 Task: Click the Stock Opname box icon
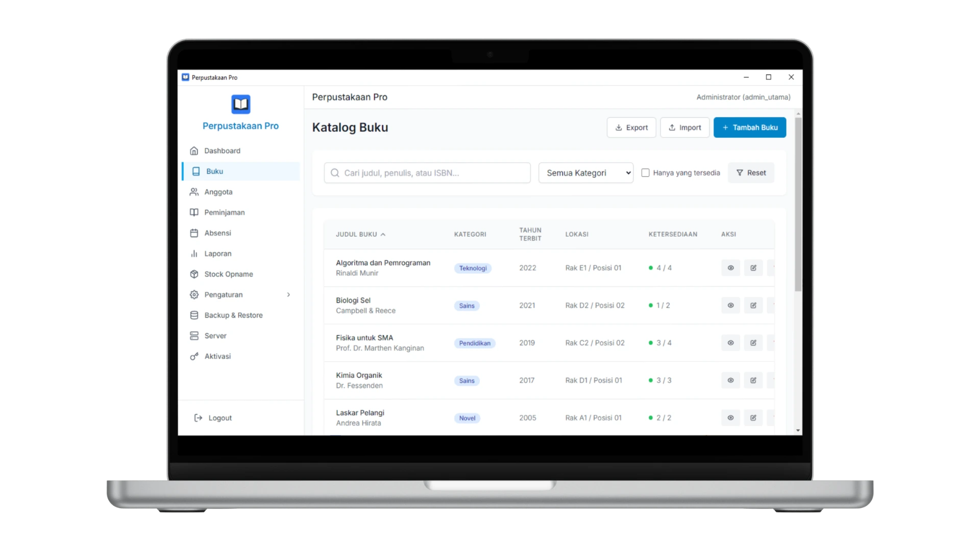[194, 274]
